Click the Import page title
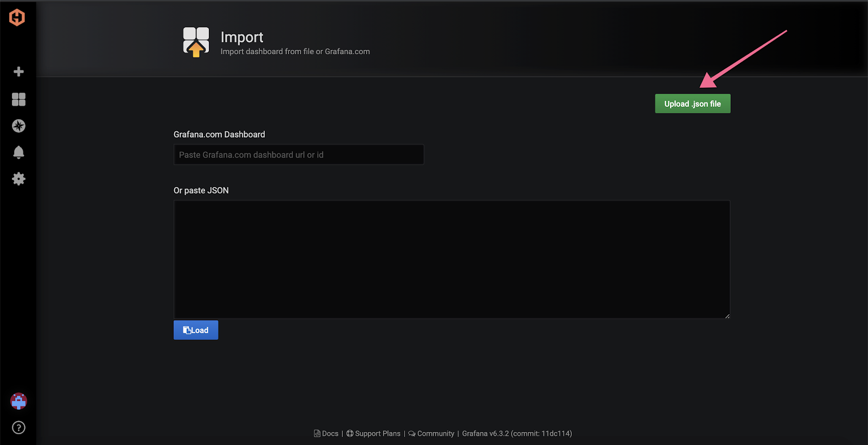The image size is (868, 445). (242, 37)
